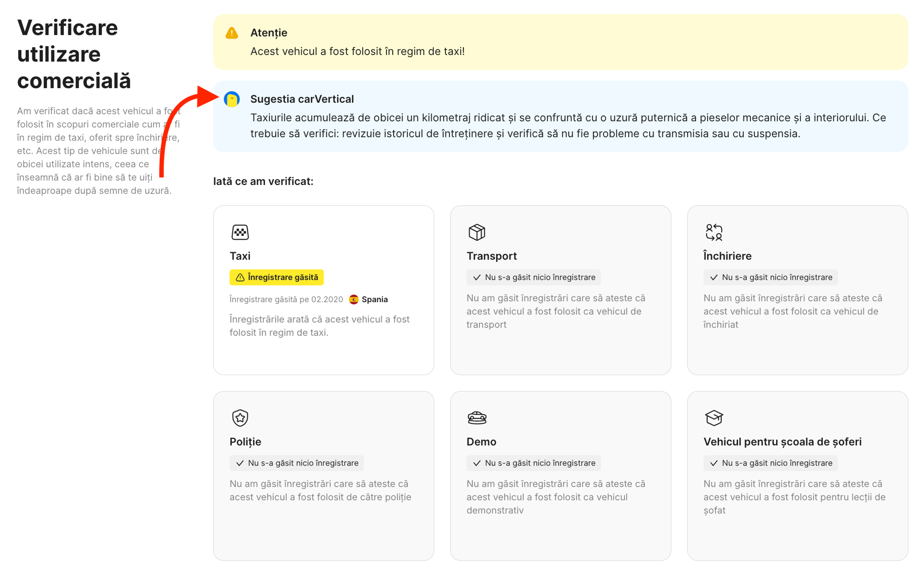Click the Transport box icon
Screen dimensions: 924x574
pyautogui.click(x=477, y=232)
